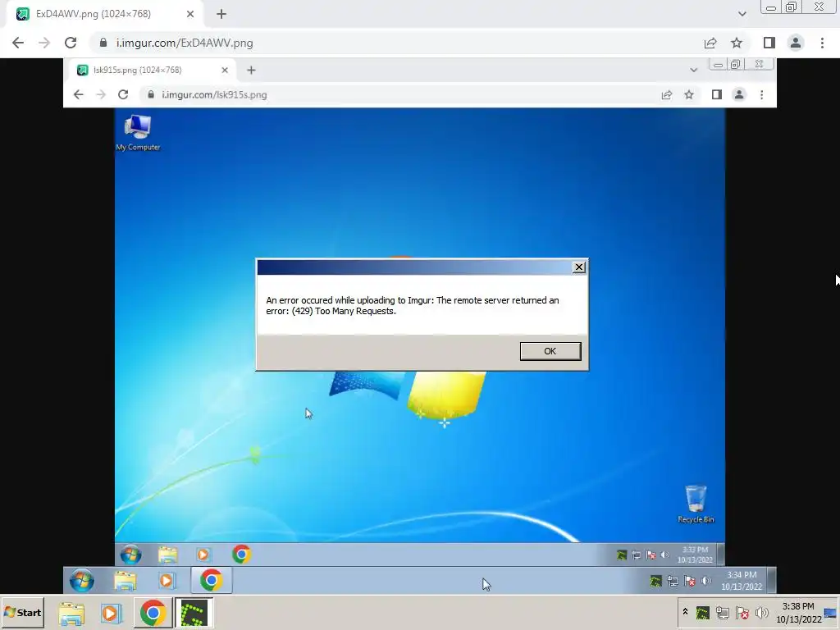Open the three-dot menu in the lsk915s.png toolbar
Image resolution: width=840 pixels, height=630 pixels.
pos(762,95)
